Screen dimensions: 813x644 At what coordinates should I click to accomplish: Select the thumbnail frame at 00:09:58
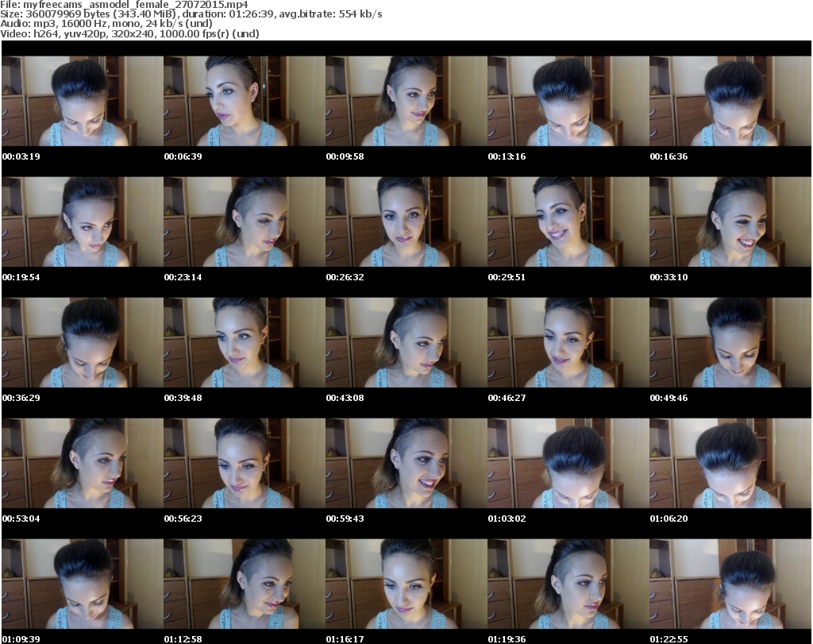(406, 101)
